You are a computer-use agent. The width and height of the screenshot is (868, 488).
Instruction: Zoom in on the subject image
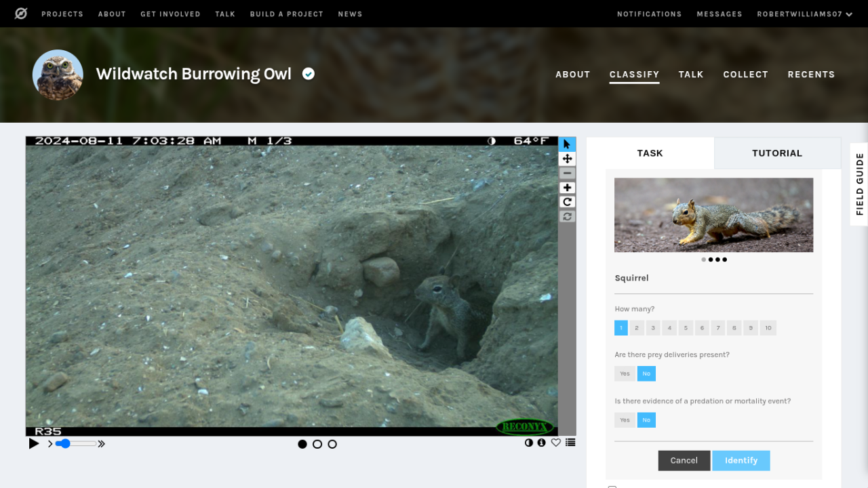(567, 188)
